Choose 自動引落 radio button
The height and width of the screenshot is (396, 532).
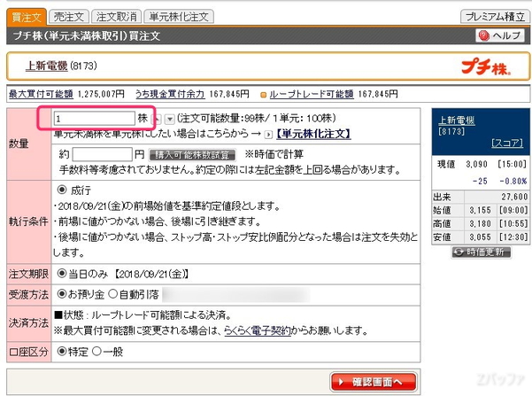[x=112, y=294]
